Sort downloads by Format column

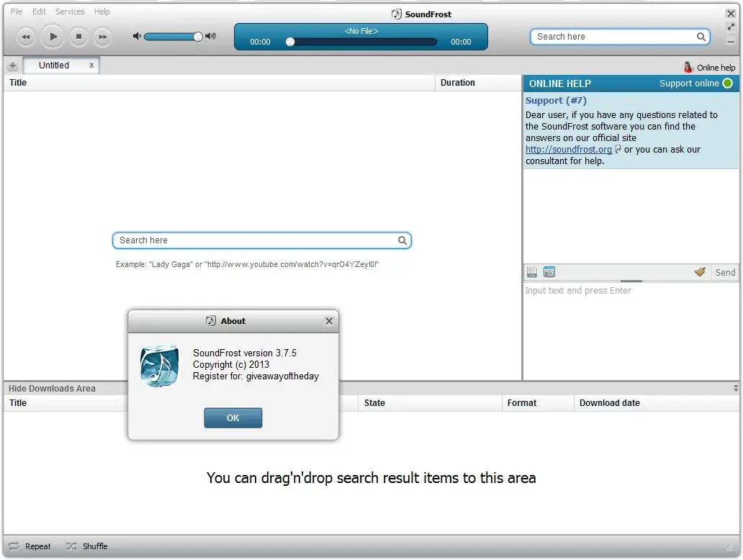[538, 402]
